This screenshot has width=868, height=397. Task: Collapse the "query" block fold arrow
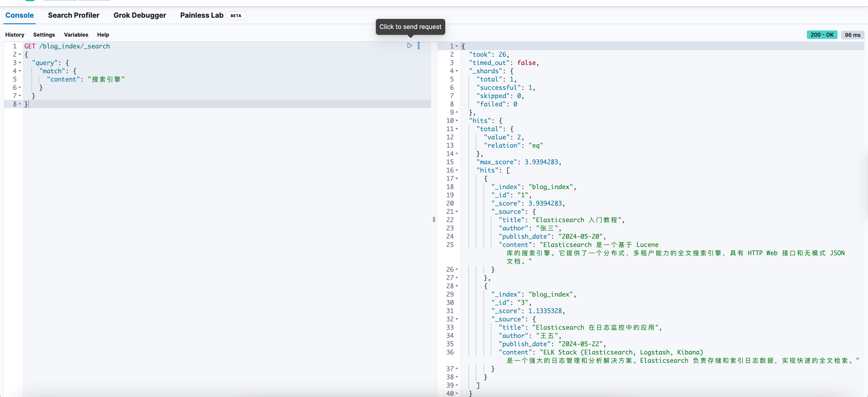[20, 63]
